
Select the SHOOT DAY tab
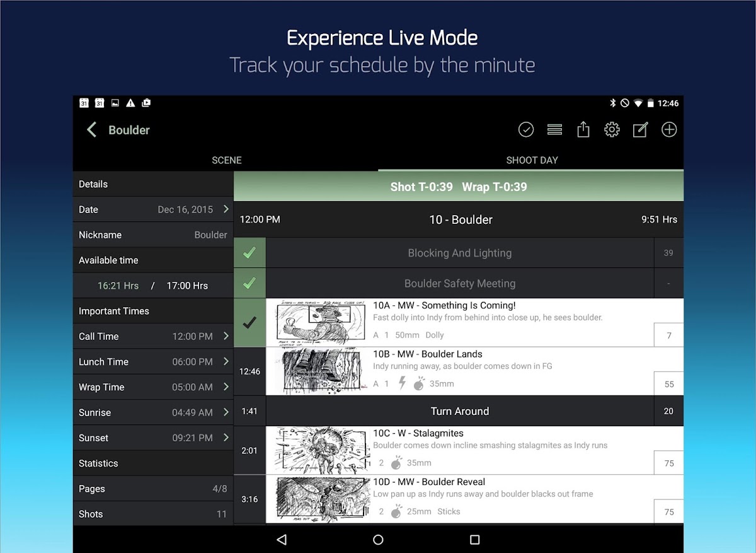click(x=531, y=160)
